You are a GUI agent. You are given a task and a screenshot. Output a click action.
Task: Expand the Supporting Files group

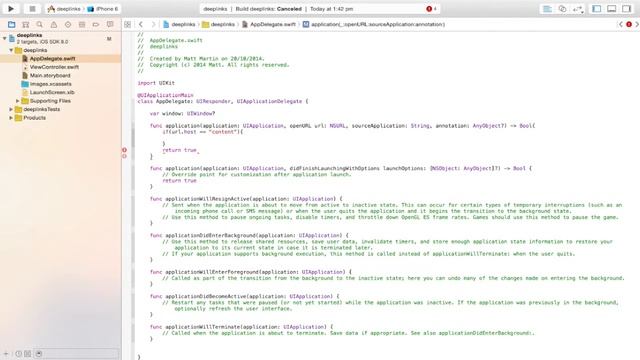coord(18,101)
